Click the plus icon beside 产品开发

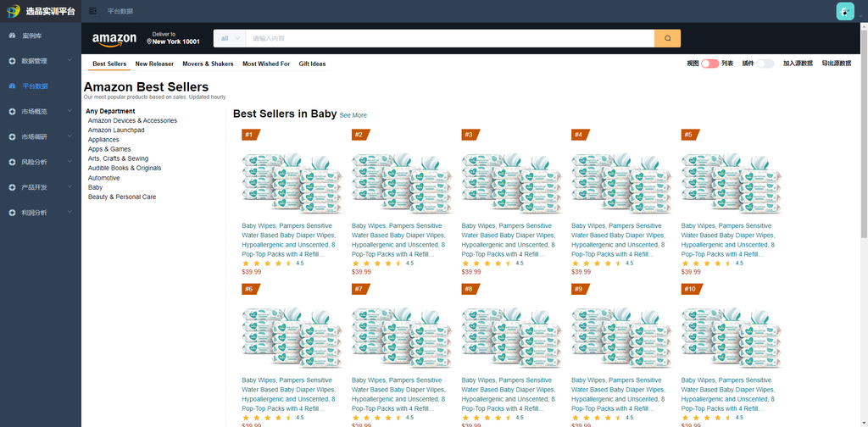(12, 187)
